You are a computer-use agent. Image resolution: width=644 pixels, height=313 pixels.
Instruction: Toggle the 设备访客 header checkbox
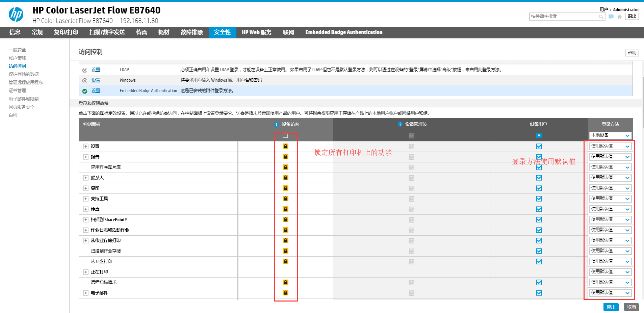[x=285, y=135]
